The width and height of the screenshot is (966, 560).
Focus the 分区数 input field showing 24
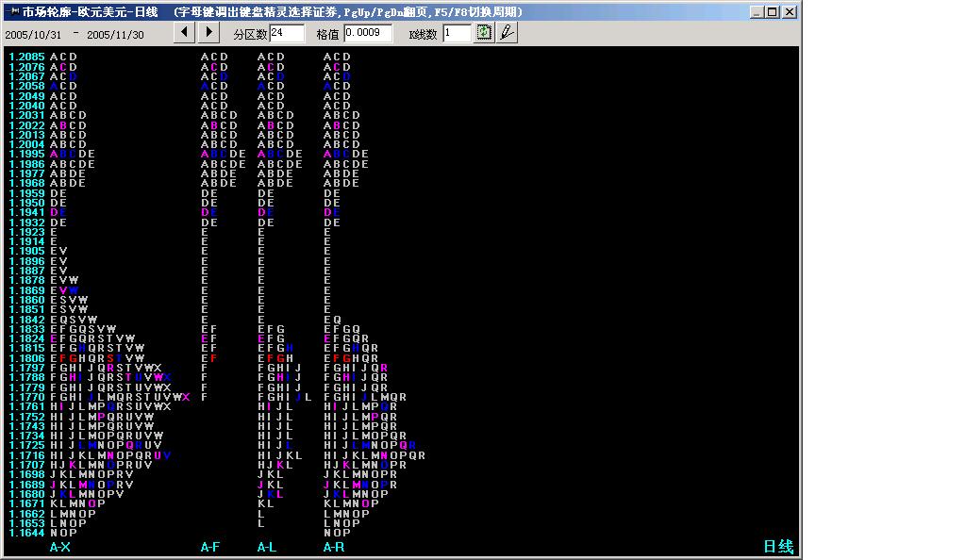click(287, 33)
